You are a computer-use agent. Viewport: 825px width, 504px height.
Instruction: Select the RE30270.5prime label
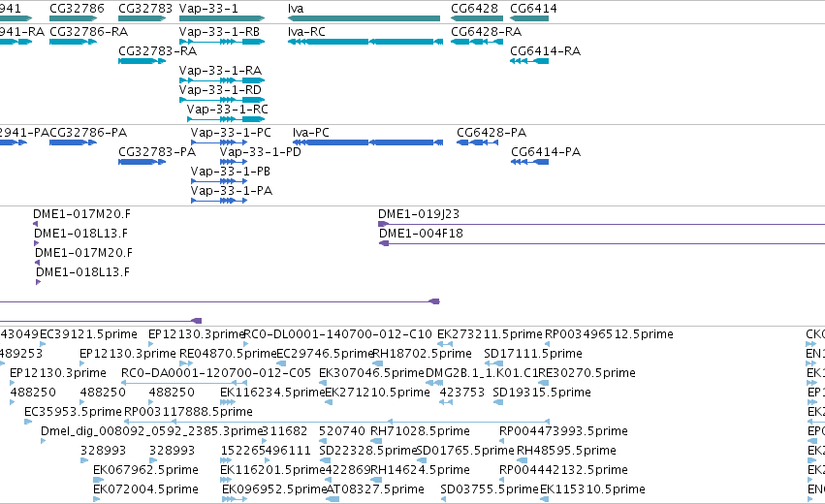[587, 373]
